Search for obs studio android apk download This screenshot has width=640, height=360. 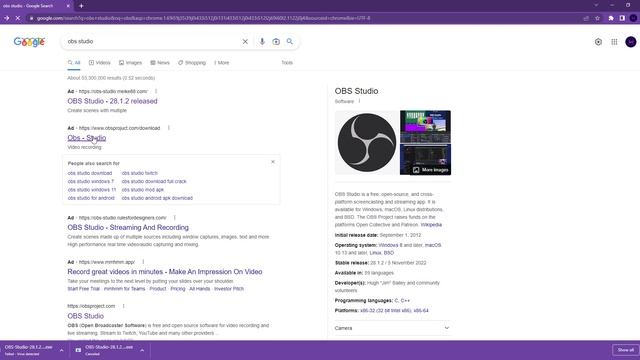pyautogui.click(x=157, y=198)
